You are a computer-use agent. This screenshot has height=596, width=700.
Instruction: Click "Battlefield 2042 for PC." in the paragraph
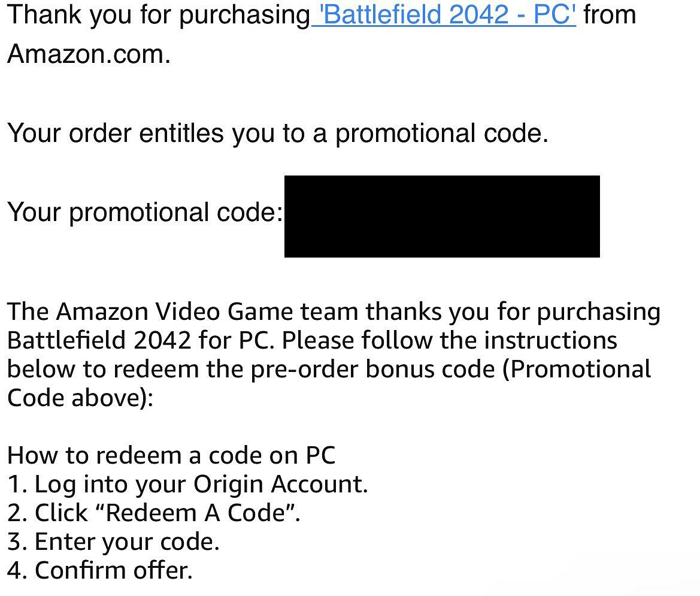click(x=141, y=341)
